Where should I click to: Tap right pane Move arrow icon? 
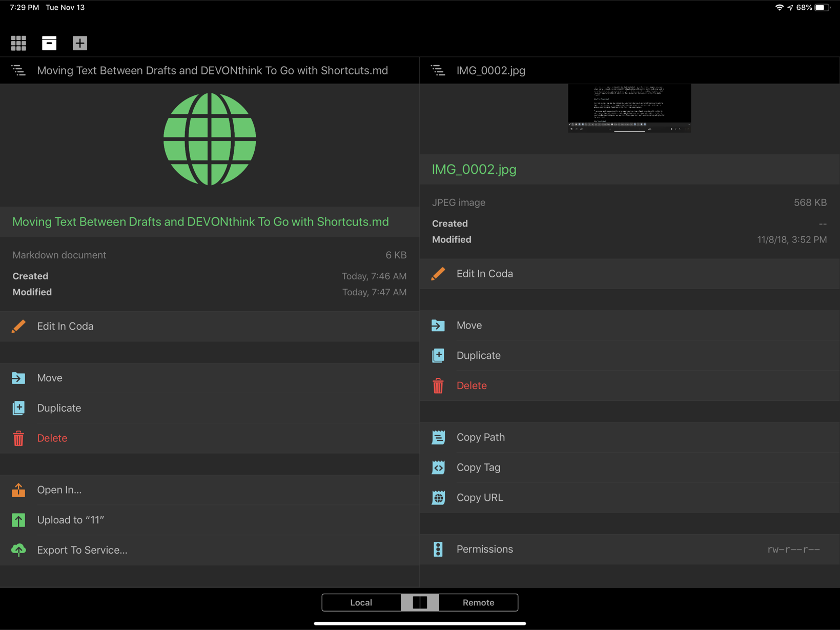coord(438,326)
